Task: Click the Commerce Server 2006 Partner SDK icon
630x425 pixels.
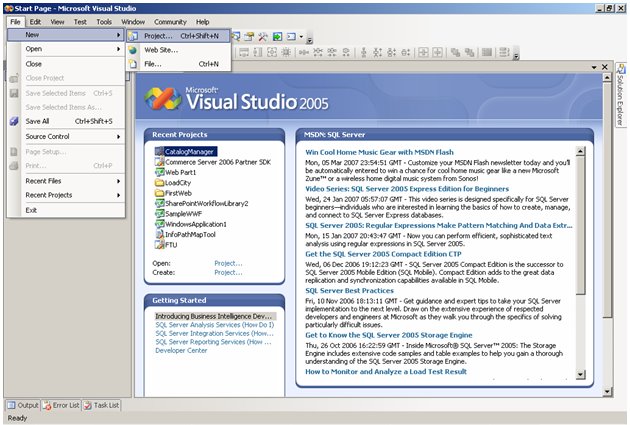Action: 160,162
